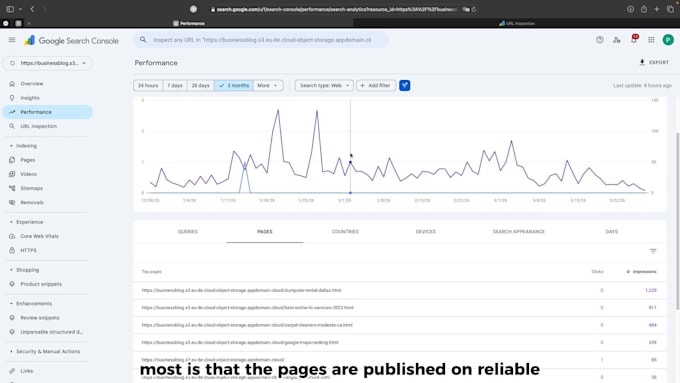
Task: Open the Help question mark icon
Action: [x=599, y=40]
